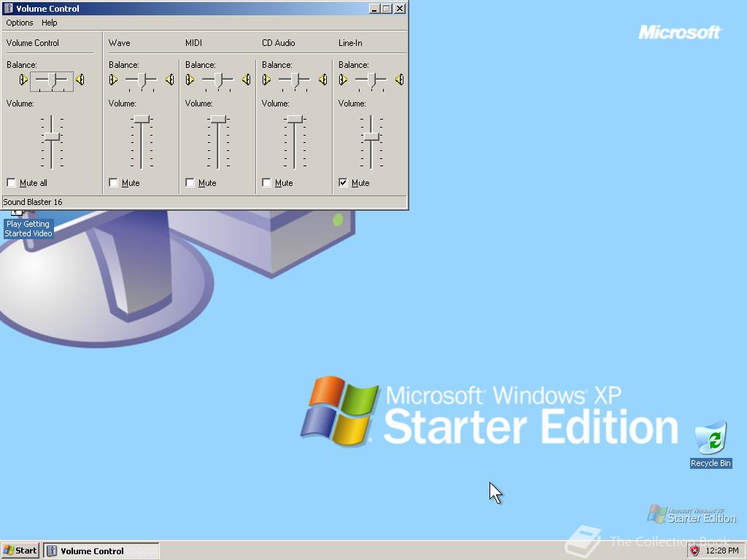Click the Wave channel label

tap(120, 43)
